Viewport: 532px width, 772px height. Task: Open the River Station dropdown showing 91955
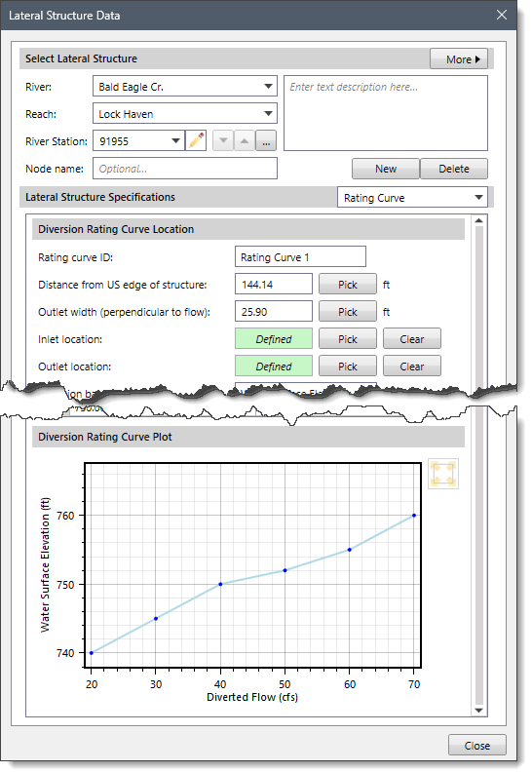click(x=138, y=141)
